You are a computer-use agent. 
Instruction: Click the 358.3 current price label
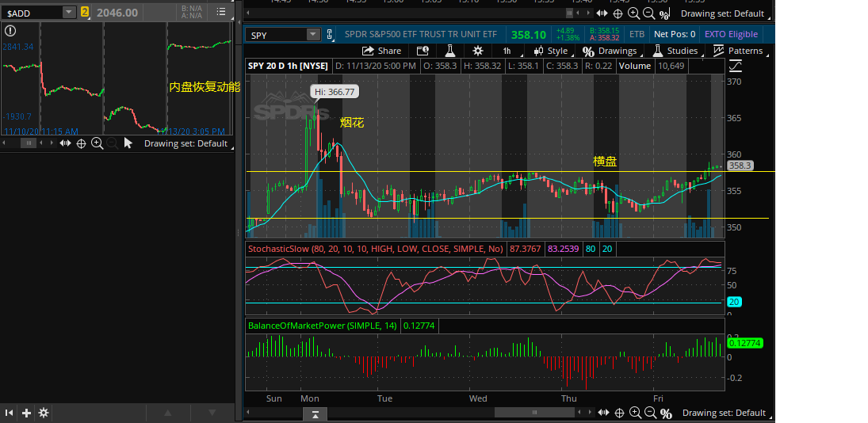[x=740, y=166]
